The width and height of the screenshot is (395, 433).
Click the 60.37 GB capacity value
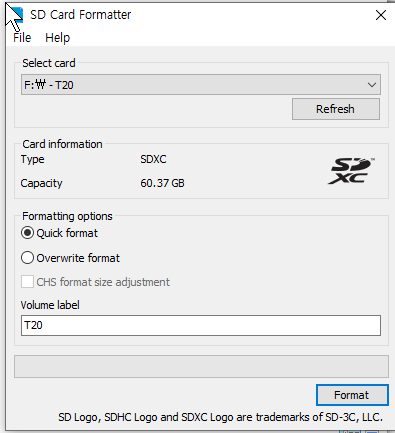[162, 183]
